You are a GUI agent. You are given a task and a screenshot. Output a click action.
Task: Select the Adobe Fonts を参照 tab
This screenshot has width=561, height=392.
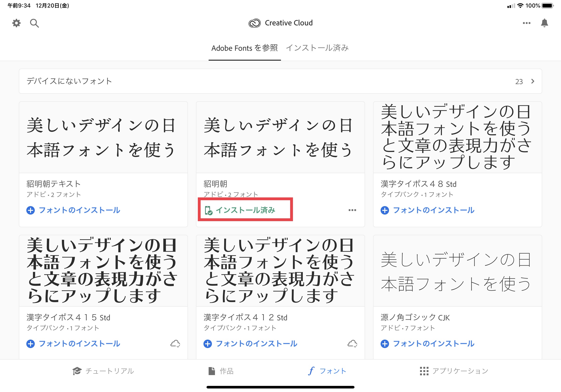[244, 48]
